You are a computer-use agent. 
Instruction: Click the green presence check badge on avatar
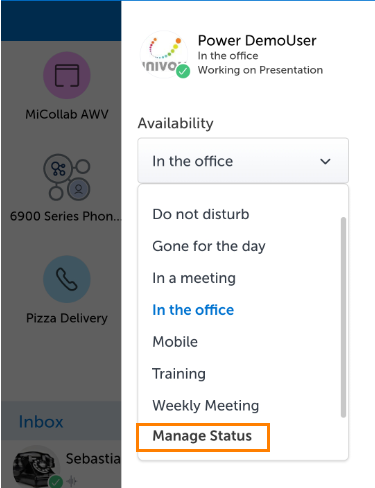(183, 71)
